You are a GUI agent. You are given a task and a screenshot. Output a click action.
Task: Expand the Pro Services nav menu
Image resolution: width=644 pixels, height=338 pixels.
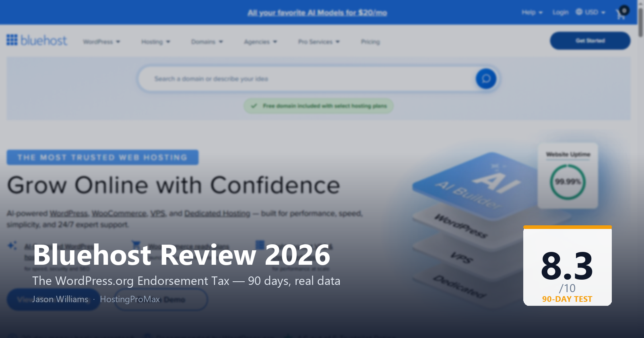319,41
